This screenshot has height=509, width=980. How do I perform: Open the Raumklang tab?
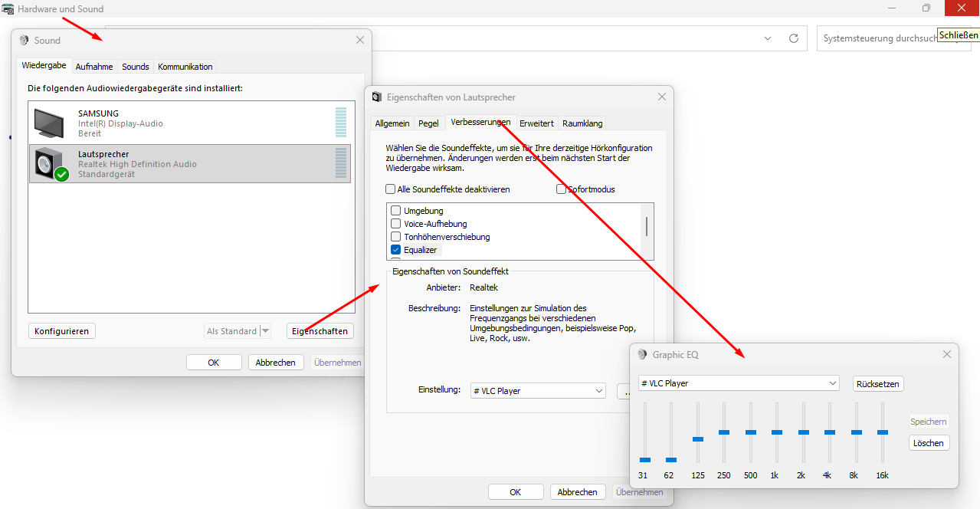[x=582, y=123]
